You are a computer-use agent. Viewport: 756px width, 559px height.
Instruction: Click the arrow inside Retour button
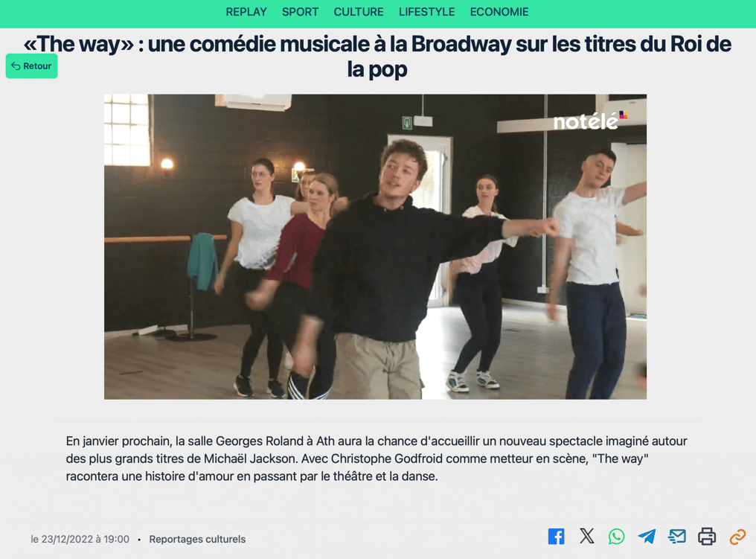16,66
